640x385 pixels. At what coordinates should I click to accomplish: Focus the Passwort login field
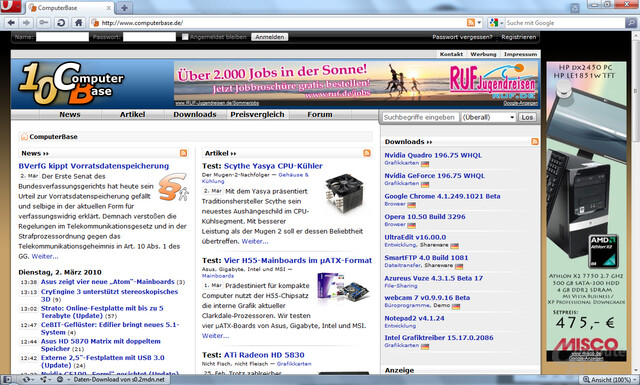149,37
